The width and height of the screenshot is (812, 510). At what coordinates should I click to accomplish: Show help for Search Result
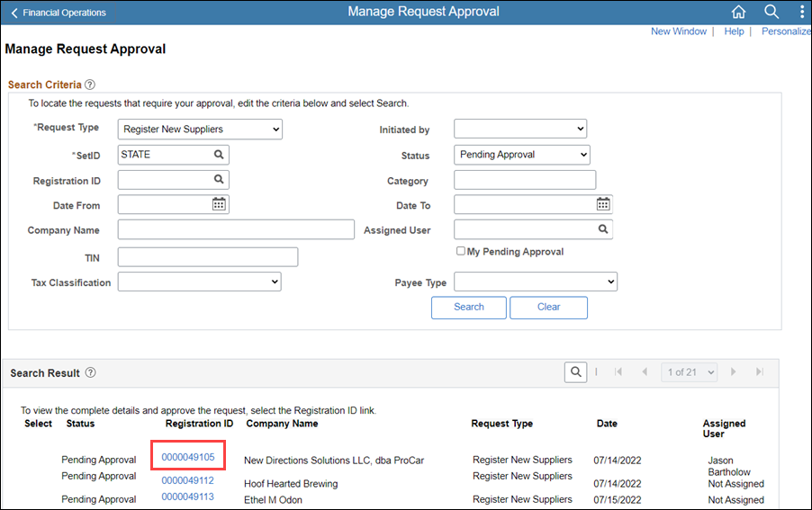coord(91,372)
